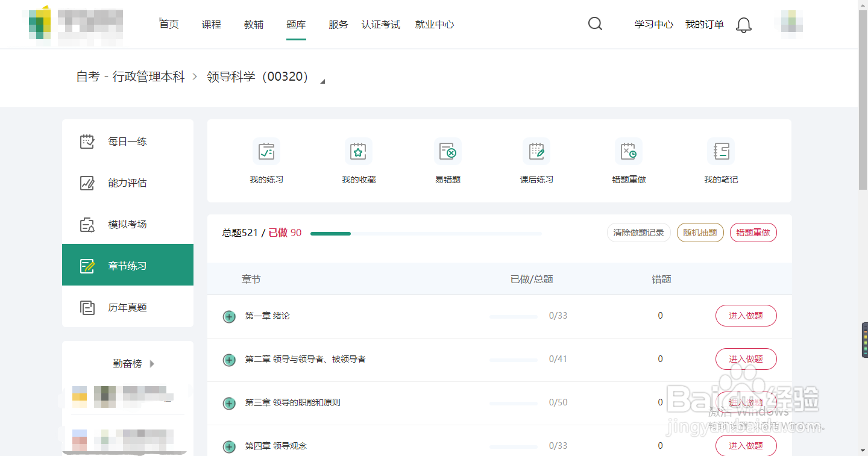Expand the 勤奋榜 arrow

click(x=152, y=363)
